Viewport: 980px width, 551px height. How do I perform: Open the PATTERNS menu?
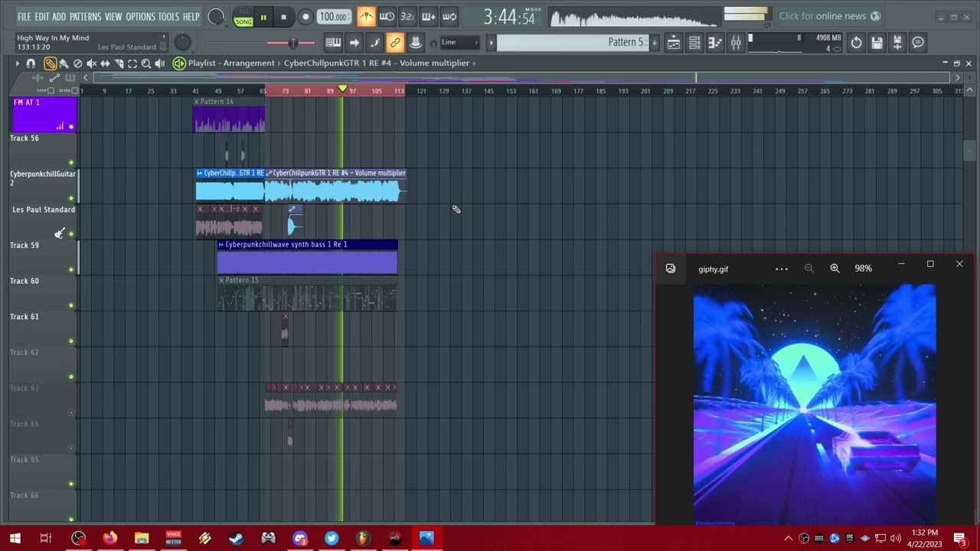coord(85,17)
